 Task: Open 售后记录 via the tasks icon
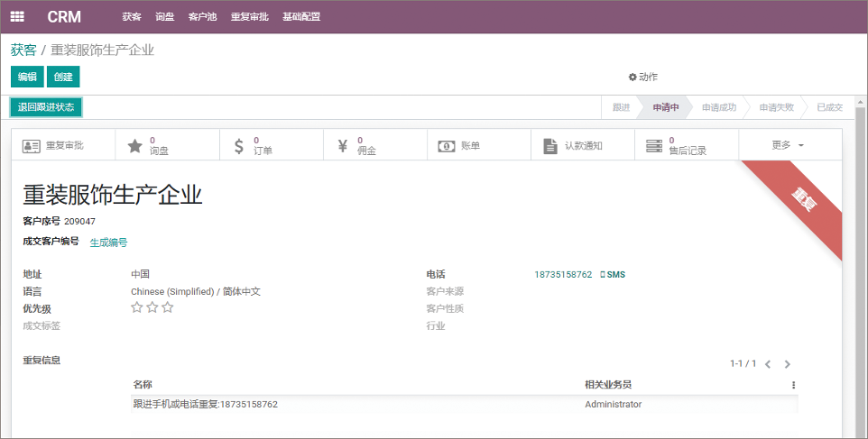pos(653,145)
